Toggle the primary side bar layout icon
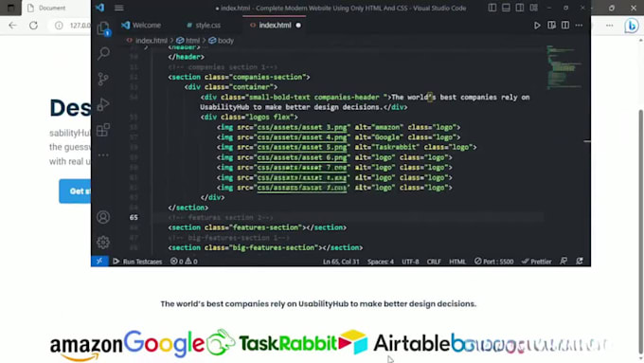This screenshot has height=363, width=644. (492, 8)
